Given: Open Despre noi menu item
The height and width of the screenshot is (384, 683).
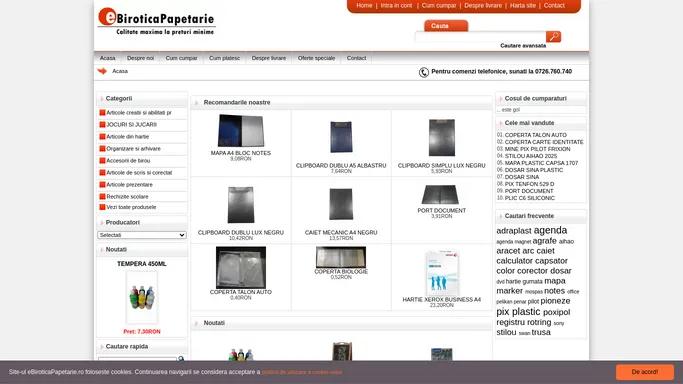Looking at the screenshot, I should click(140, 58).
